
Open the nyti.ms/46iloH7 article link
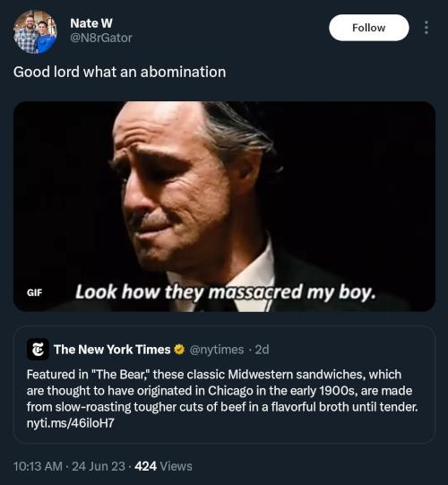pyautogui.click(x=71, y=423)
